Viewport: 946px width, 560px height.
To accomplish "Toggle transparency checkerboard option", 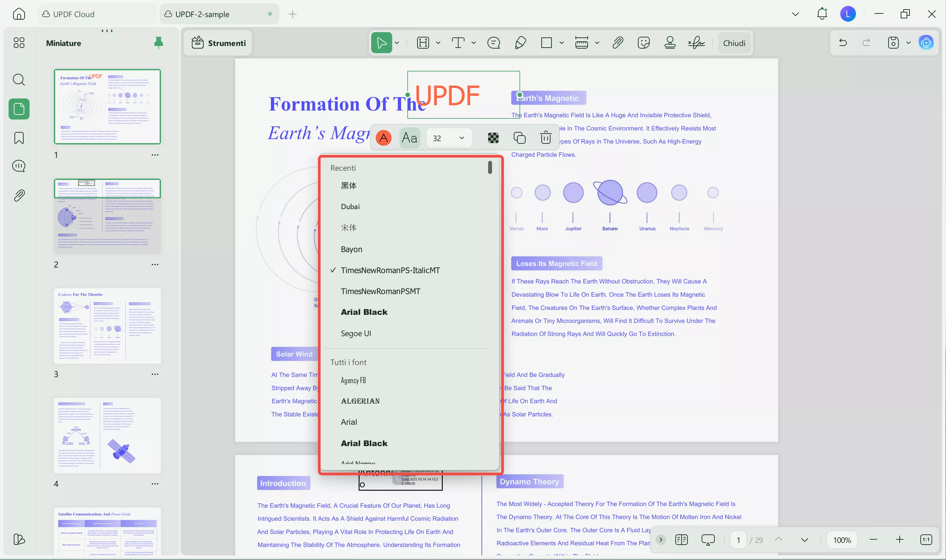I will tap(493, 138).
